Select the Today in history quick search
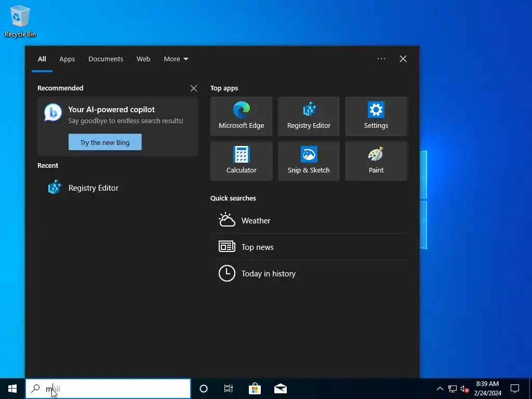 click(x=309, y=273)
